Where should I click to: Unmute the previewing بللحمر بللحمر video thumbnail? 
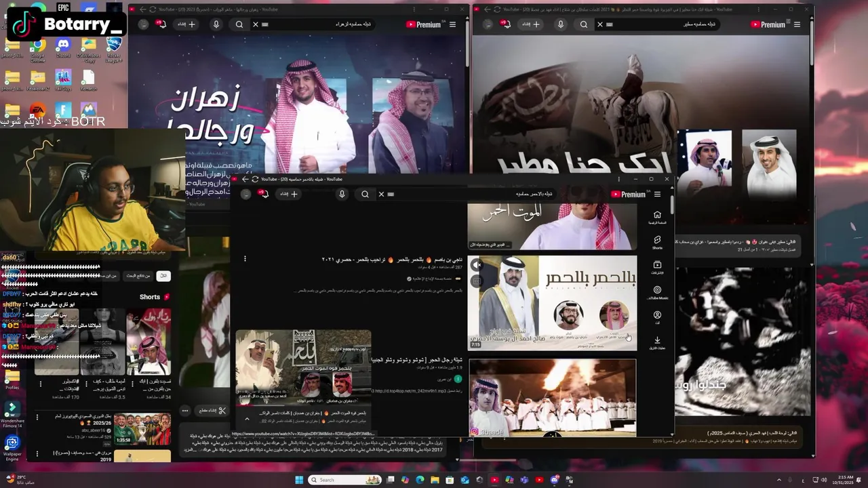[x=477, y=266]
